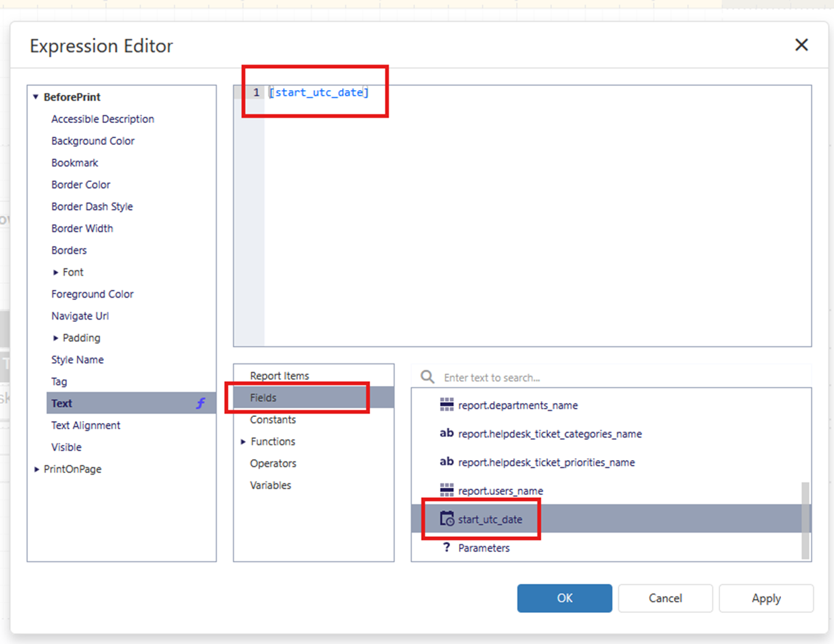Select the Background Color property

(x=93, y=141)
